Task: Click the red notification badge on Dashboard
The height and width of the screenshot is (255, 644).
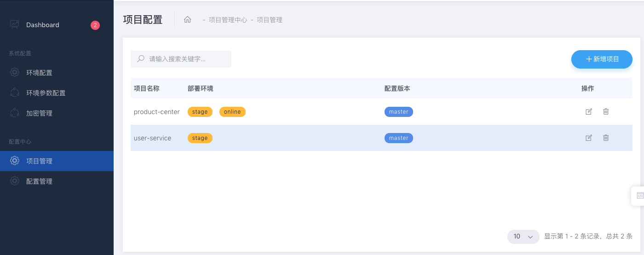Action: pyautogui.click(x=95, y=25)
